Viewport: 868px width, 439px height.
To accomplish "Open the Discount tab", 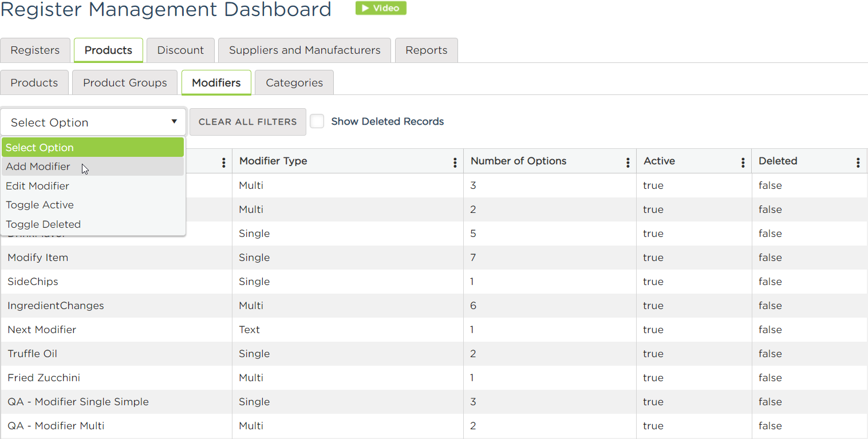I will [x=180, y=50].
